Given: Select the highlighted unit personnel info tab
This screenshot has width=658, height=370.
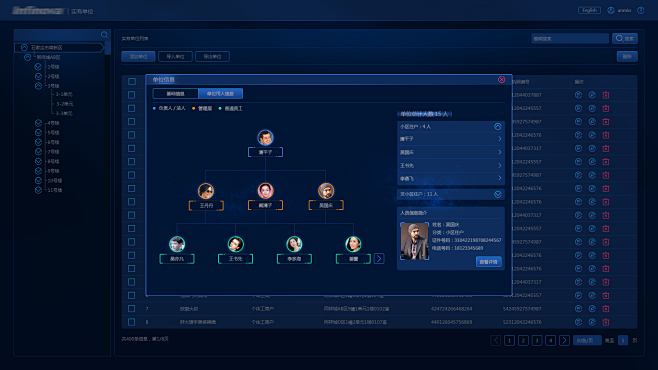Looking at the screenshot, I should pos(220,94).
